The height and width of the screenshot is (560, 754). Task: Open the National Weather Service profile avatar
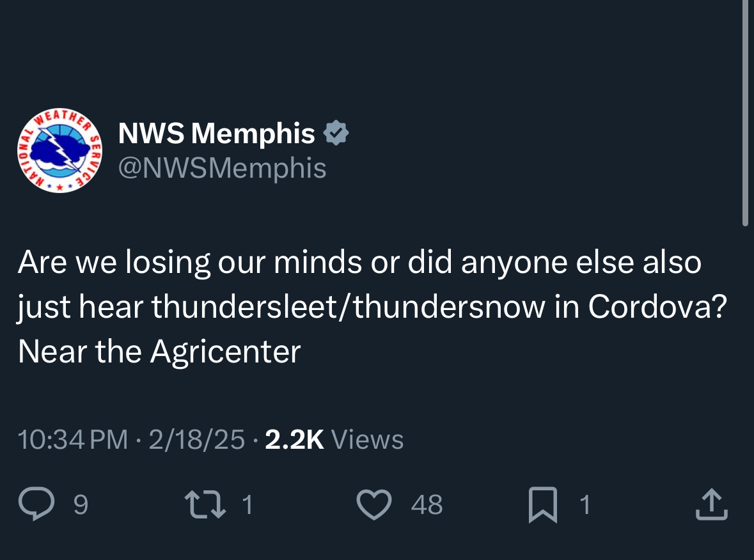[x=59, y=150]
